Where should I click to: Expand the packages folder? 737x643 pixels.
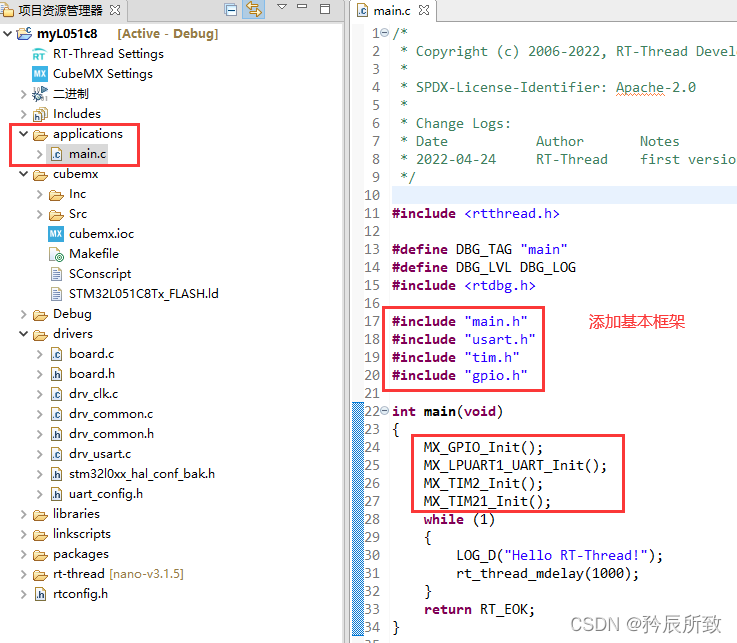pos(24,555)
